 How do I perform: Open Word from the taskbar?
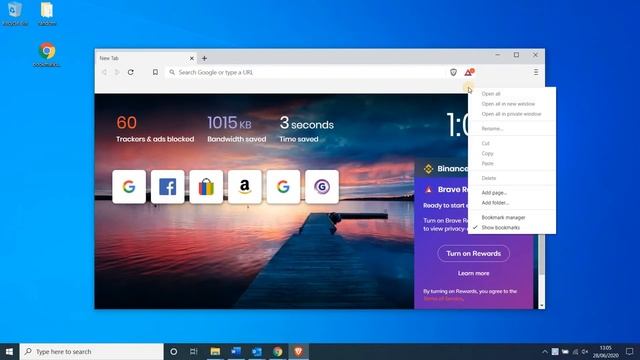coord(236,351)
